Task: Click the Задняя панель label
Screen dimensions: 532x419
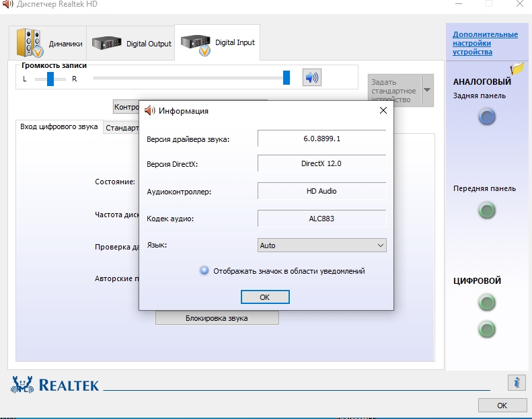Action: click(x=480, y=96)
